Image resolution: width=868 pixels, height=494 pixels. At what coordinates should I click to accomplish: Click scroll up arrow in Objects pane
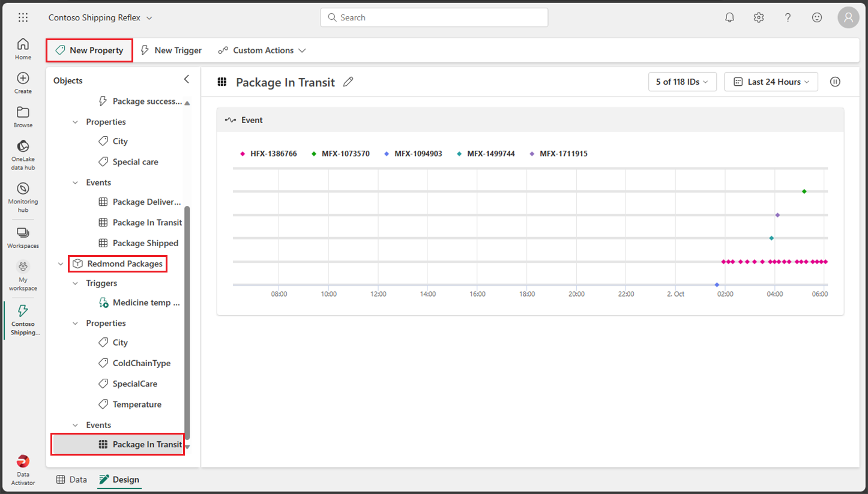click(x=187, y=103)
